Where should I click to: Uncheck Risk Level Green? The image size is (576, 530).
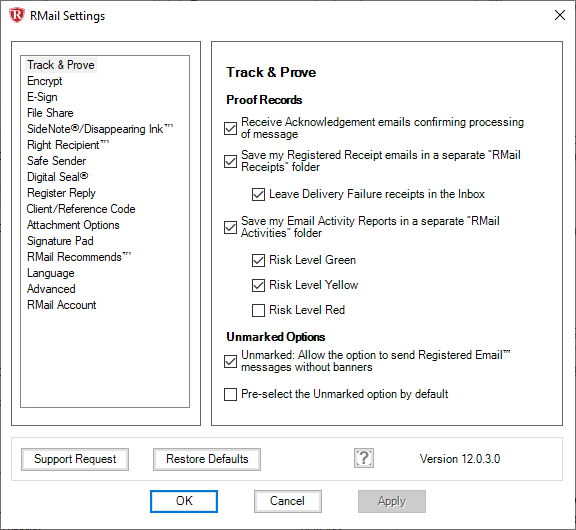pyautogui.click(x=258, y=260)
